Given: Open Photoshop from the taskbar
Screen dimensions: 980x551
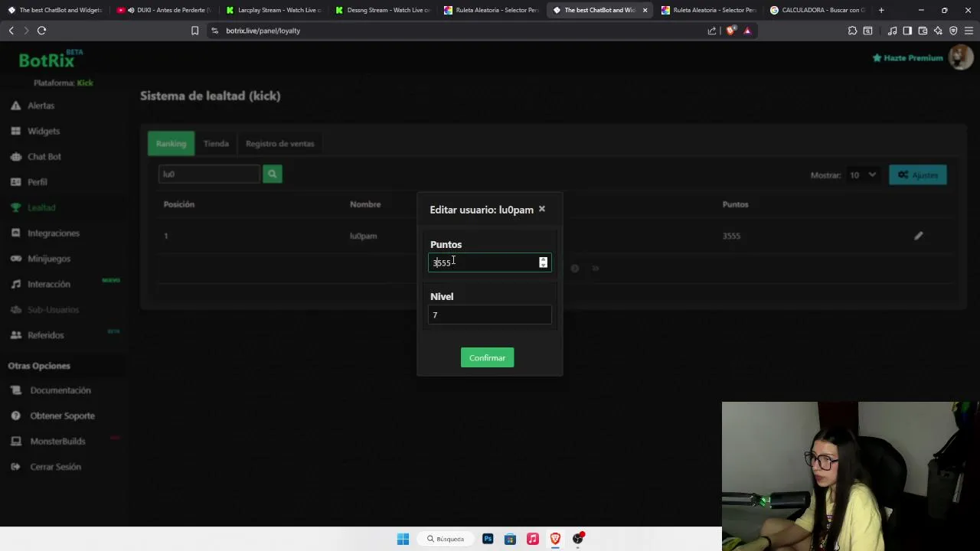Looking at the screenshot, I should (488, 539).
